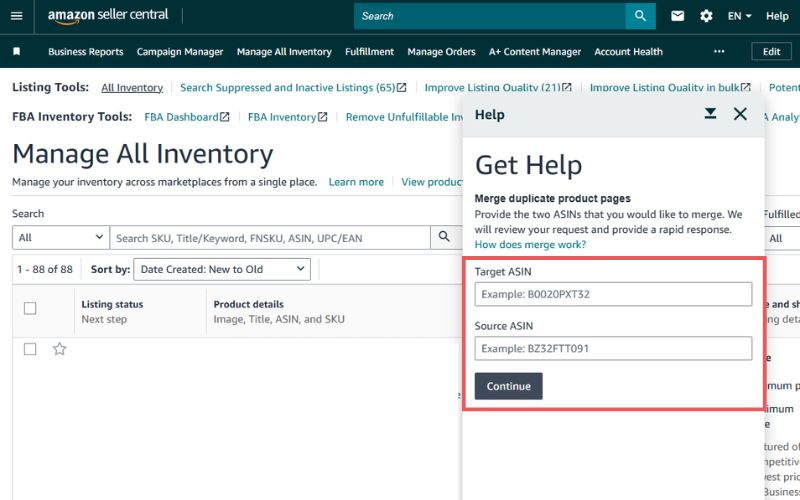Click the Help link in top bar

777,16
